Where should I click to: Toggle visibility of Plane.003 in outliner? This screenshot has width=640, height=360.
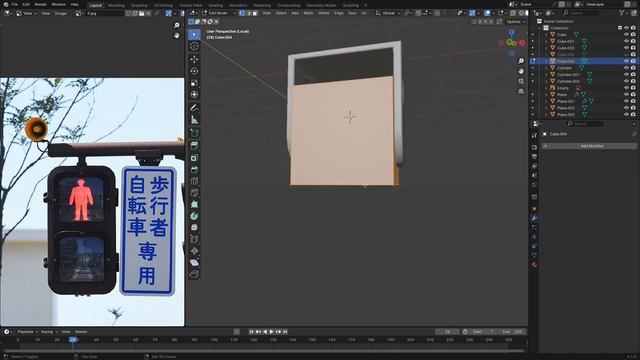click(626, 114)
